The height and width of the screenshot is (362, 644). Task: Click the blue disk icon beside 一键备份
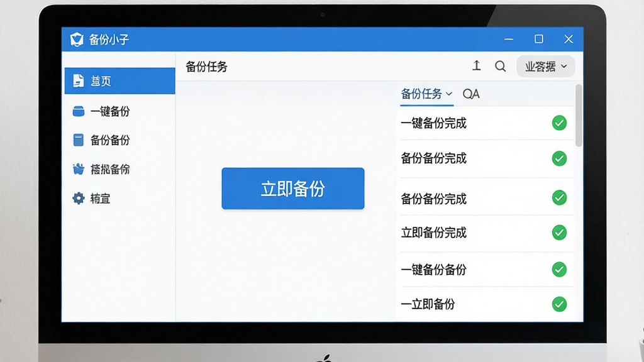[79, 111]
